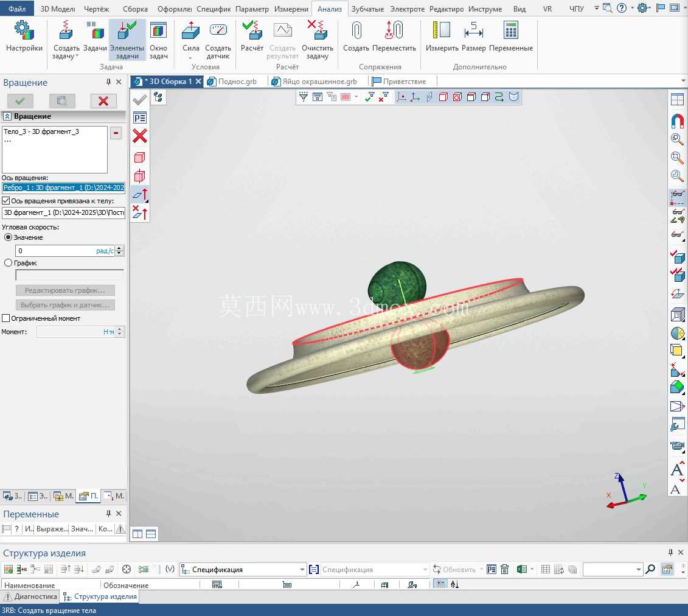Click the help question mark icon
The width and height of the screenshot is (688, 616).
point(622,8)
